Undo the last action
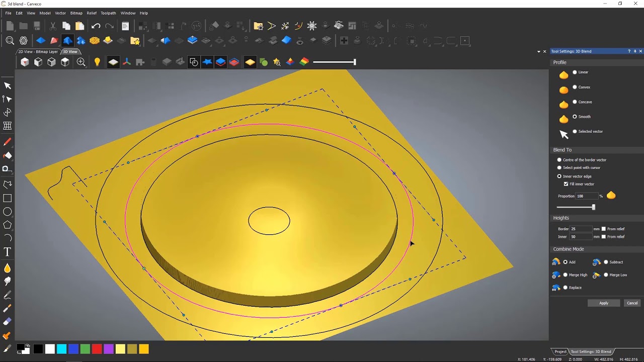 96,26
